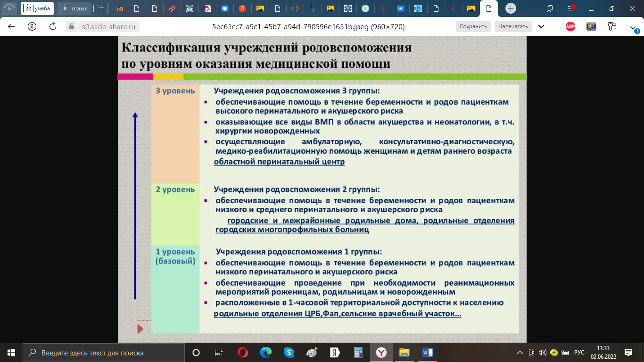Click the '1 уровень (базовый)' label

coord(175,256)
